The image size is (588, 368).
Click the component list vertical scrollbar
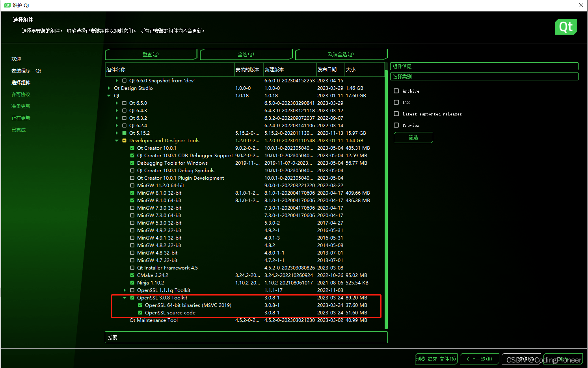click(x=386, y=199)
